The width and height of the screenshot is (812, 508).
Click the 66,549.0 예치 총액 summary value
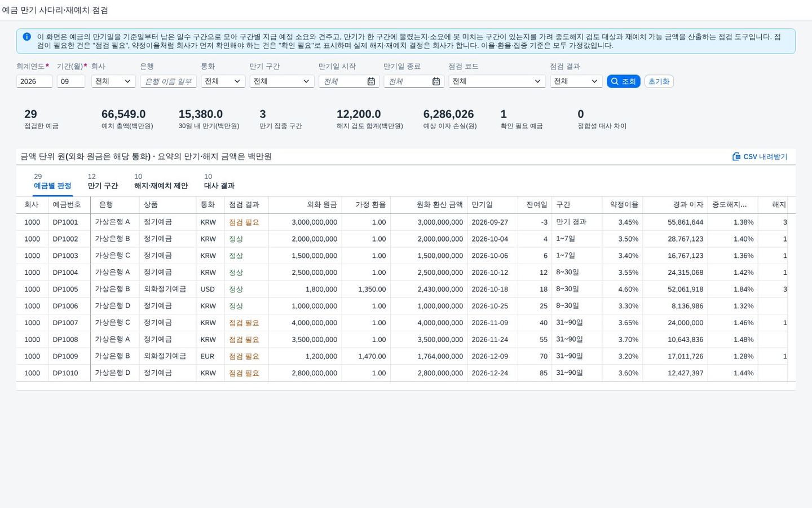123,114
